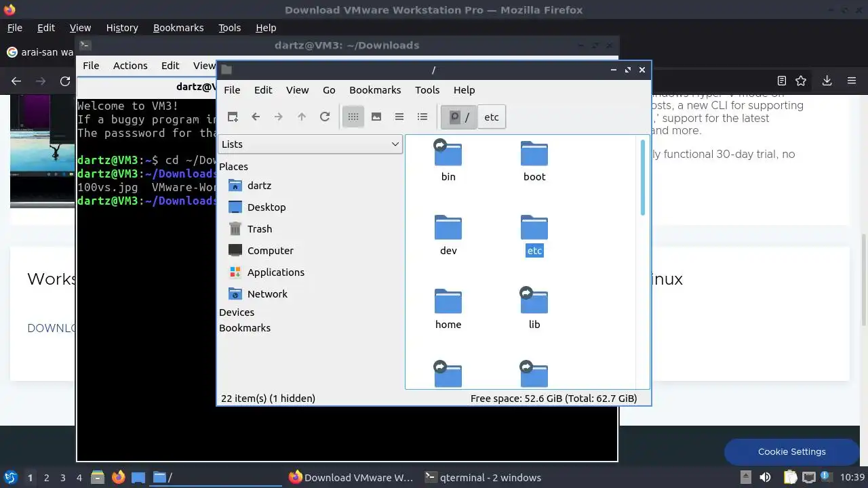The width and height of the screenshot is (868, 488).
Task: Open File menu in terminal window
Action: click(91, 65)
